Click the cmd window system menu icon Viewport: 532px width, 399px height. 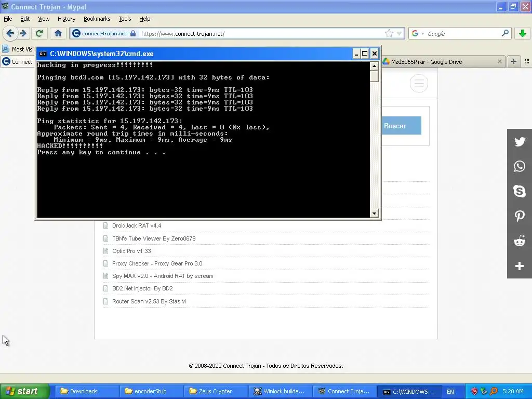(x=43, y=54)
